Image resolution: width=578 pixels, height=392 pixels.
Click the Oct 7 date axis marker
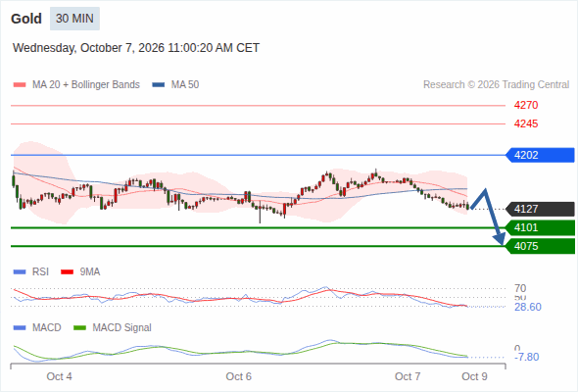[408, 376]
